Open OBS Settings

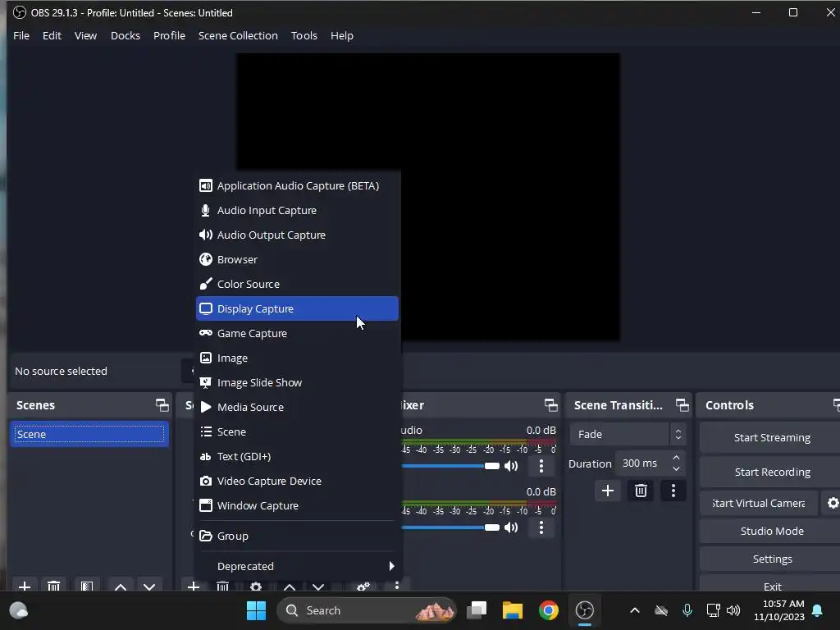771,559
